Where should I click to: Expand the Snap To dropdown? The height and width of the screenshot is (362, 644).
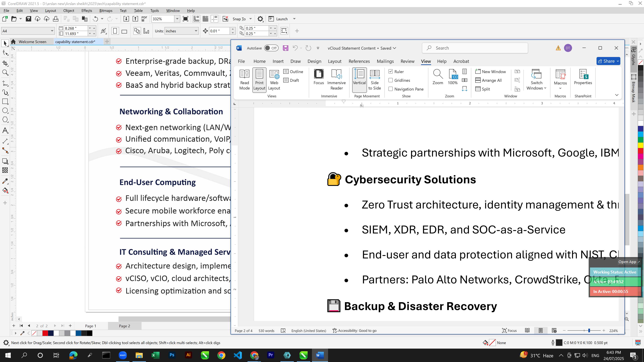[x=251, y=19]
